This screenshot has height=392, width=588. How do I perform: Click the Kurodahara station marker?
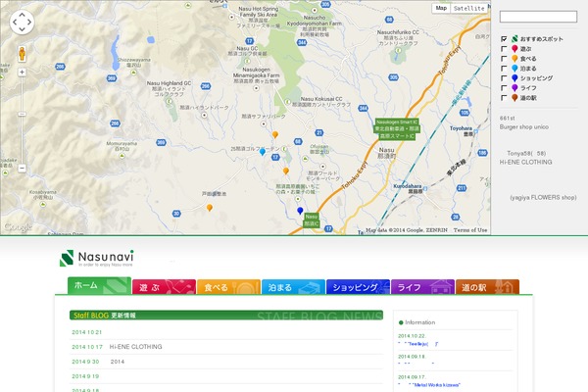coord(425,189)
